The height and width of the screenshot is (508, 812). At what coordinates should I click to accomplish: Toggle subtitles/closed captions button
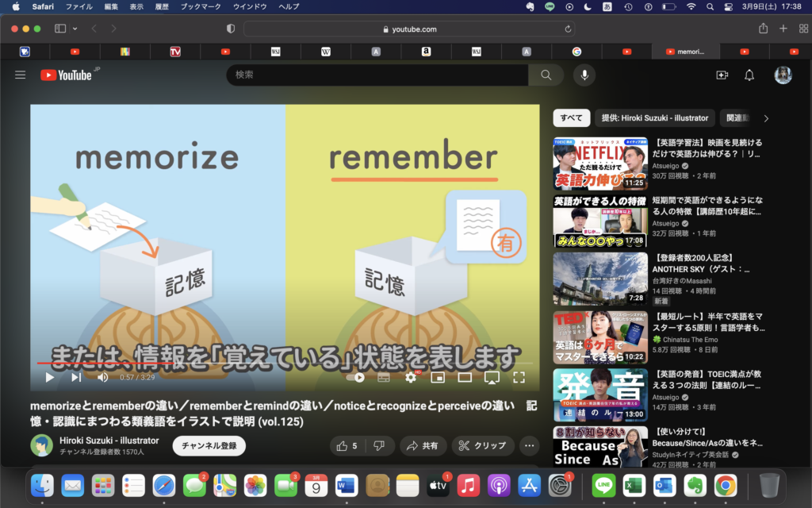click(384, 378)
